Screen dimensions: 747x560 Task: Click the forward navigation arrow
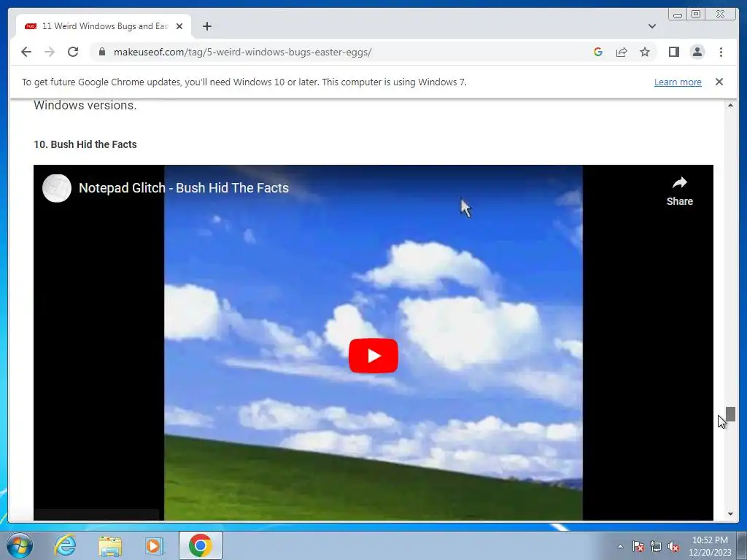coord(50,52)
